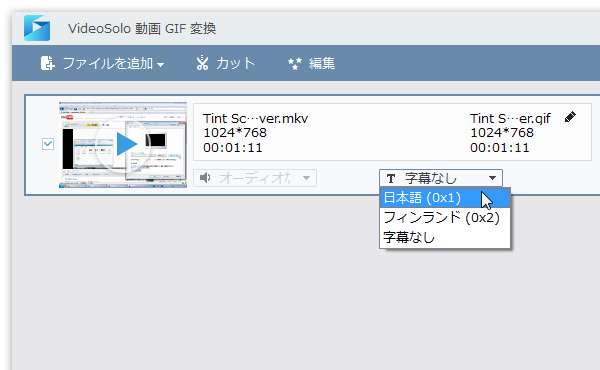
Task: Open the ファイルを追加 menu
Action: 103,63
